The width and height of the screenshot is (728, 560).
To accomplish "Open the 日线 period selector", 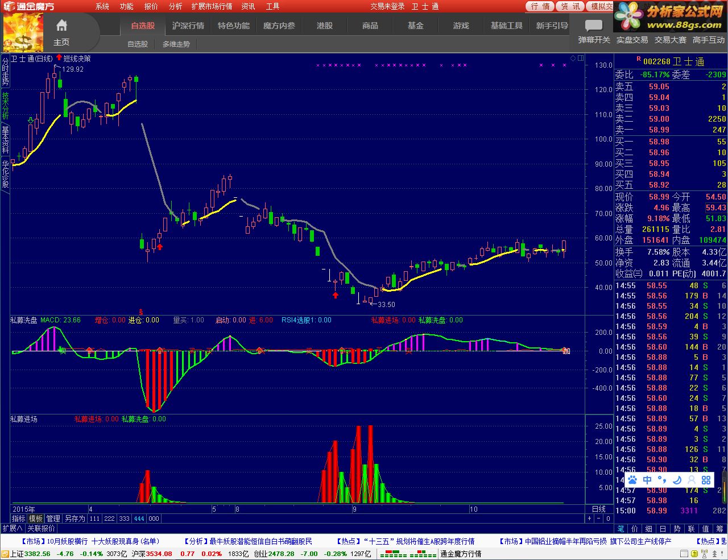I will (x=599, y=509).
